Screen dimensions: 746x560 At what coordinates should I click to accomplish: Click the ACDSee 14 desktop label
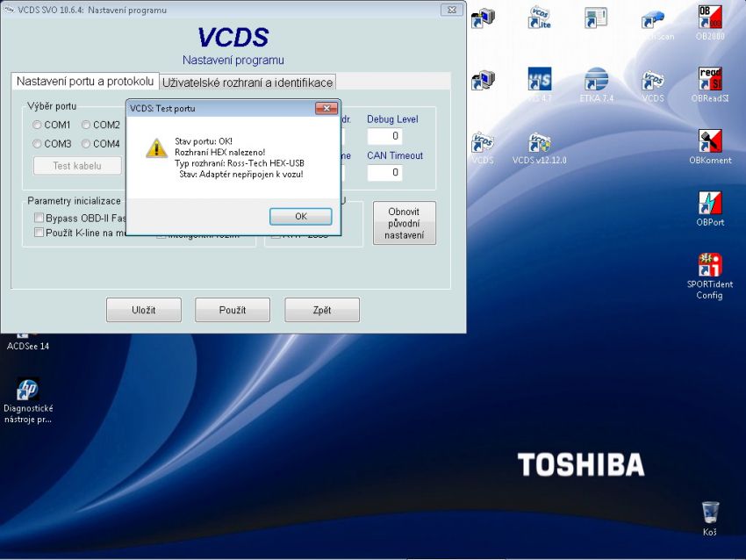coord(28,346)
